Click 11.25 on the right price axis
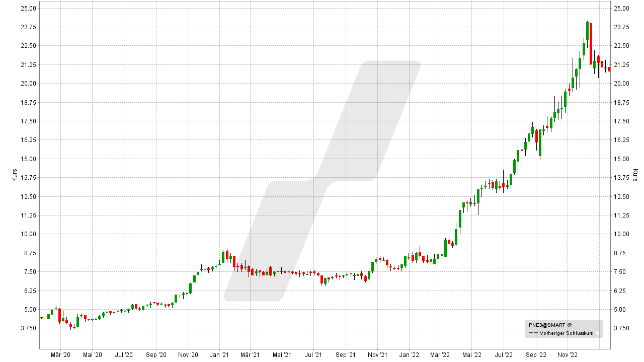The image size is (644, 362). (x=621, y=215)
